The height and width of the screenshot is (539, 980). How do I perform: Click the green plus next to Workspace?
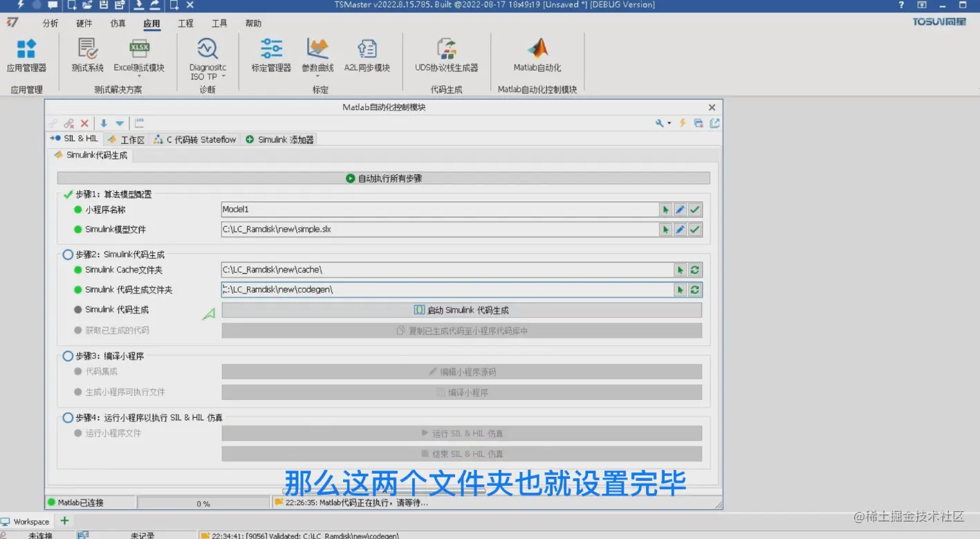click(x=64, y=521)
